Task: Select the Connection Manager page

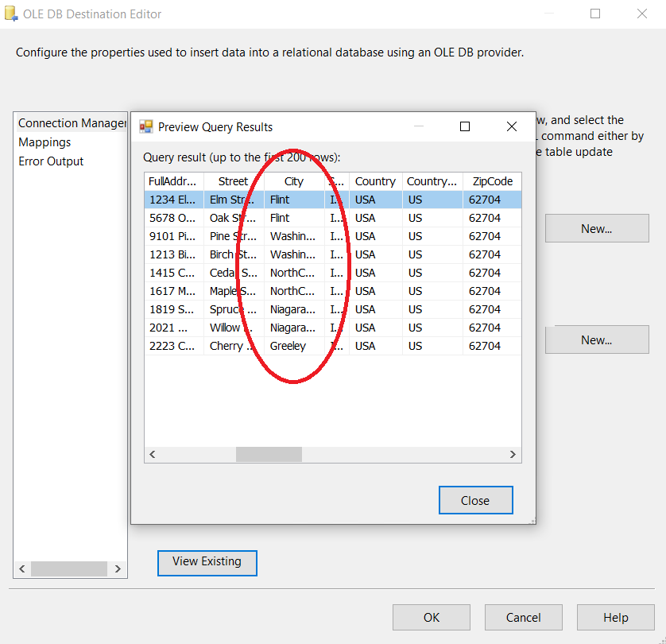Action: tap(72, 123)
